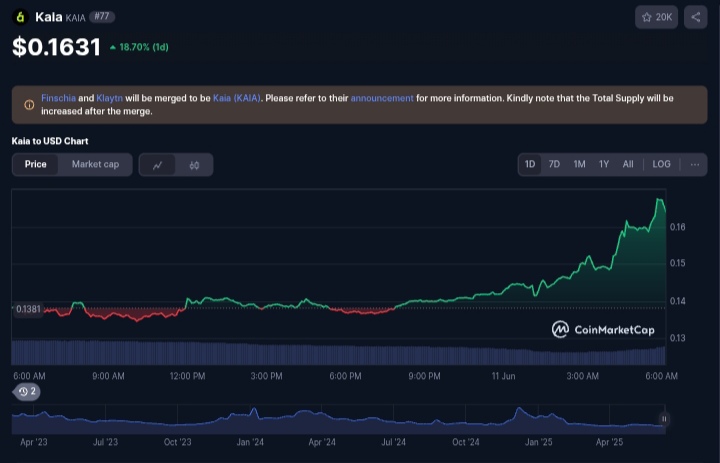This screenshot has height=463, width=720.
Task: Click the info icon in merge notice
Action: [28, 104]
